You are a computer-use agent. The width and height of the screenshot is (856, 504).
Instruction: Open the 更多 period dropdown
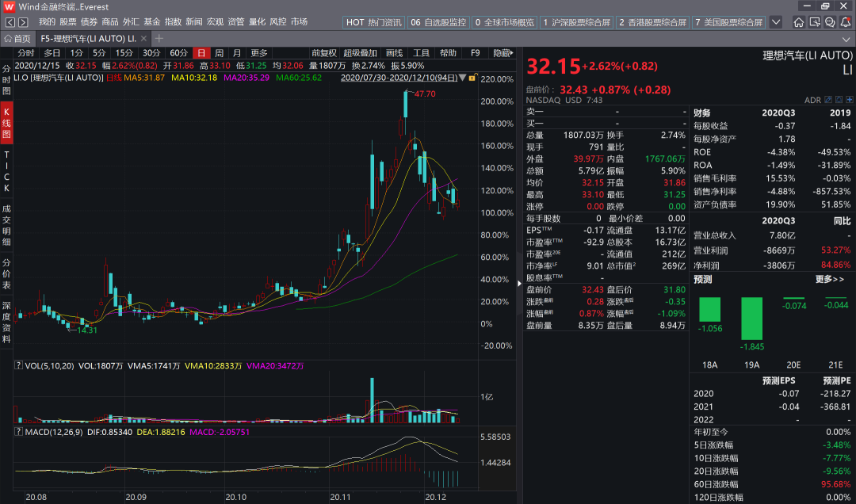[x=258, y=52]
